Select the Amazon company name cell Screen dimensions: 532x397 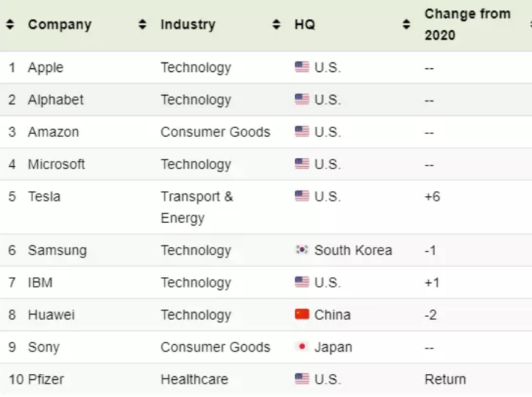point(53,132)
